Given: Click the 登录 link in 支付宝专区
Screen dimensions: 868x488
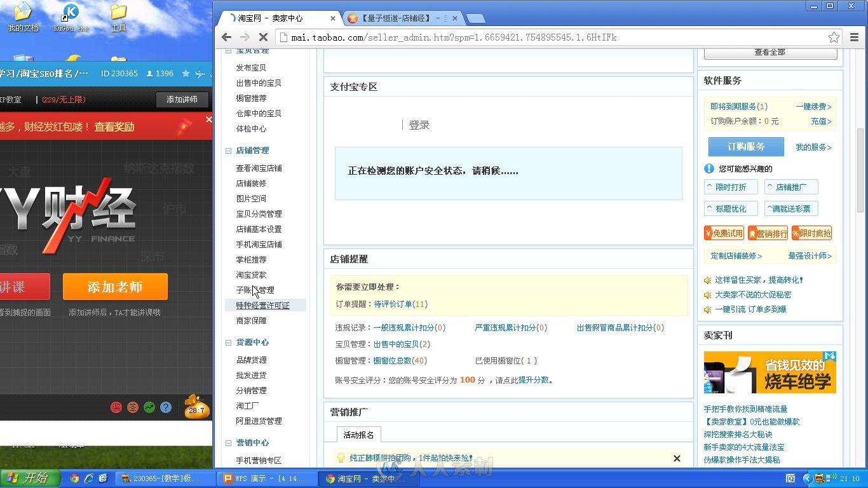Looking at the screenshot, I should click(x=419, y=125).
